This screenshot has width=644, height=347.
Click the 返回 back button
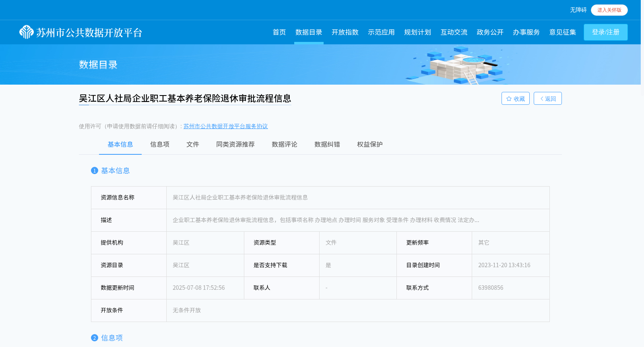pos(548,98)
